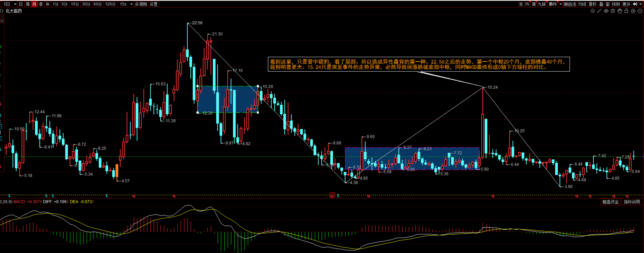The height and width of the screenshot is (253, 644).
Task: Click the 暗盘资金 button
Action: click(x=610, y=202)
